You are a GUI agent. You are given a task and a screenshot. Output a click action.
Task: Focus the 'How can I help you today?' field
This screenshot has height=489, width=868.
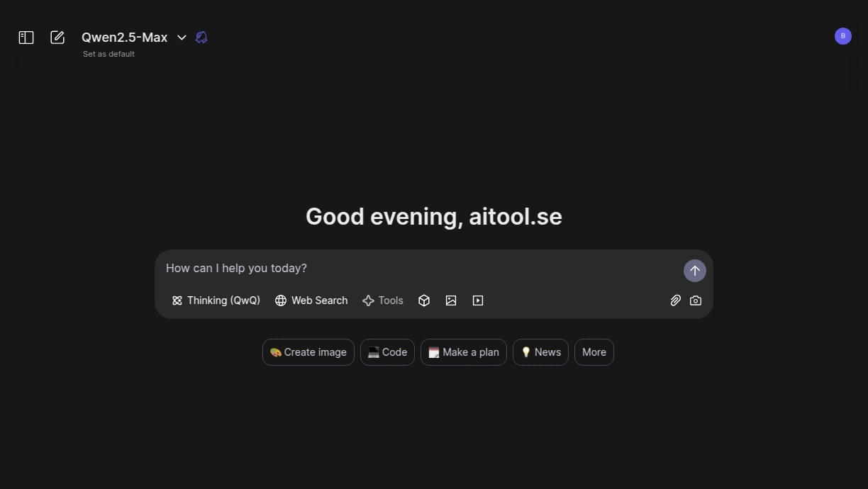(418, 269)
